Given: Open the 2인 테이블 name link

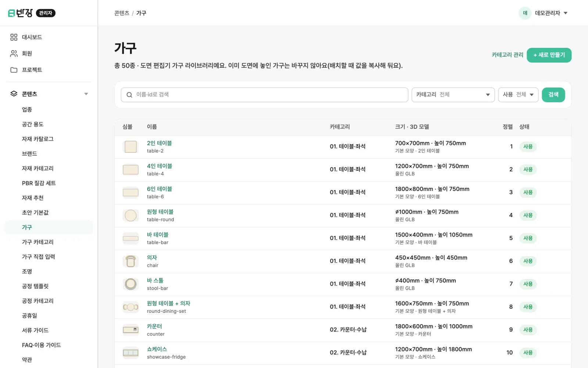Looking at the screenshot, I should point(159,143).
